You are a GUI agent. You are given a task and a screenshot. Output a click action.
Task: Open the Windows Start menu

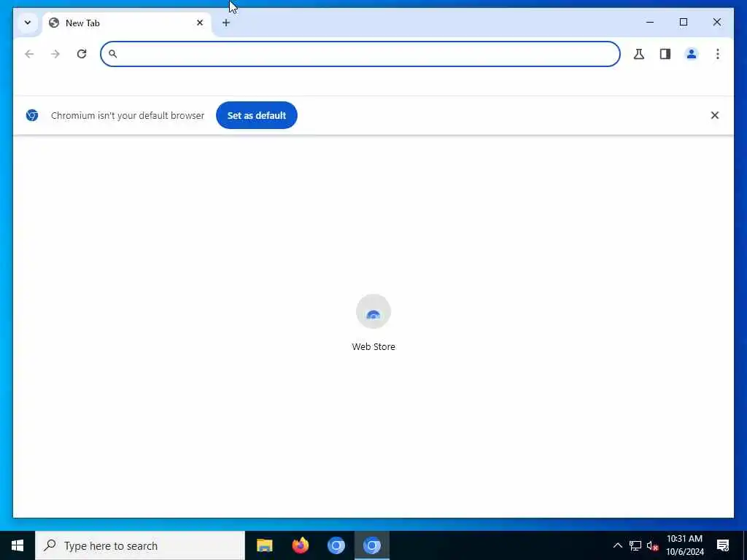[18, 545]
